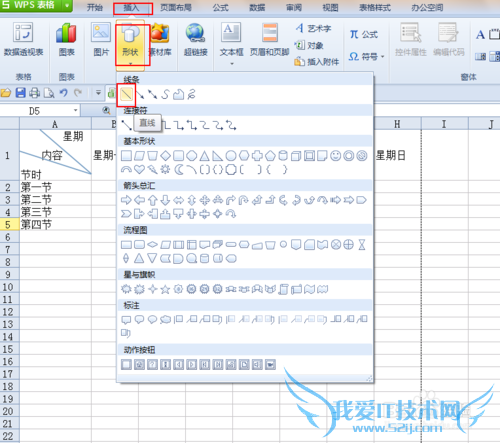This screenshot has width=500, height=443.
Task: Click cell containing 星期日
Action: pyautogui.click(x=397, y=155)
